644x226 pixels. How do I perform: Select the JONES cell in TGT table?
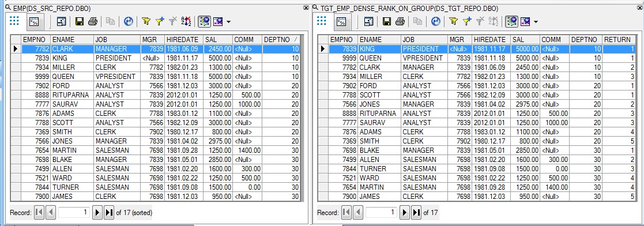tap(379, 104)
